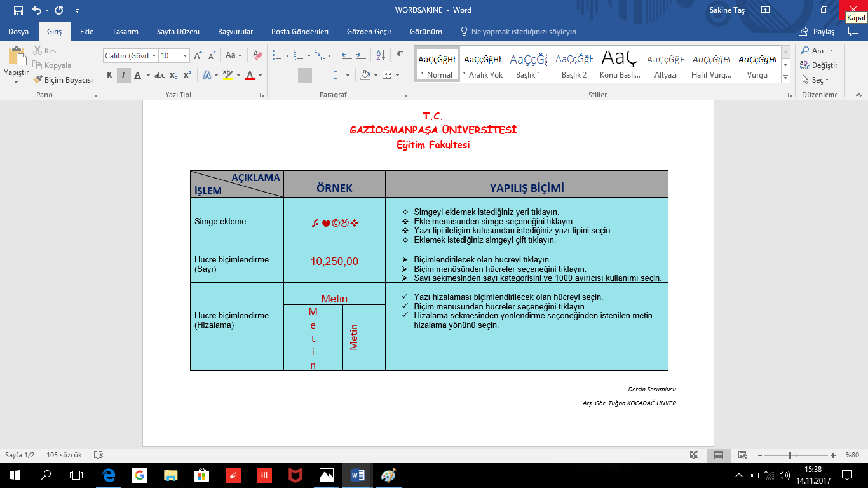Cut the selection with Kes
868x488 pixels.
pyautogui.click(x=44, y=51)
